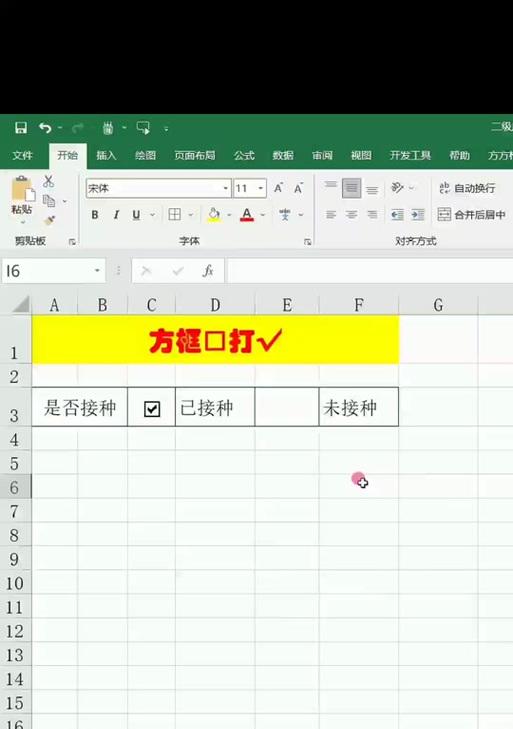This screenshot has width=513, height=729.
Task: Toggle bold formatting
Action: 95,215
